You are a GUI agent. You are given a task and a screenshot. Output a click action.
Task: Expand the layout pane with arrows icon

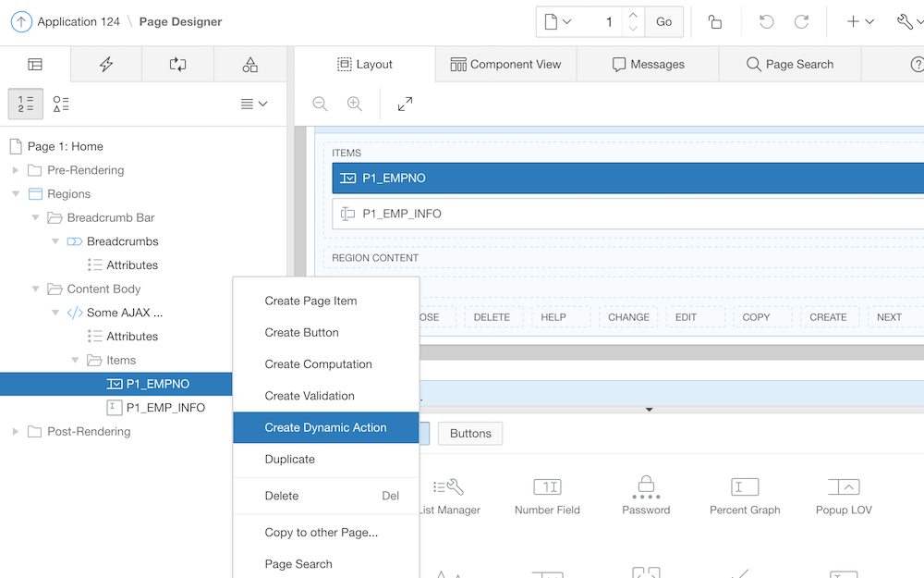[x=405, y=105]
